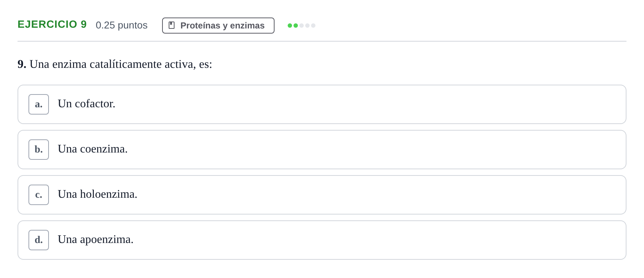
Task: Select the letter box for option b
Action: point(39,150)
